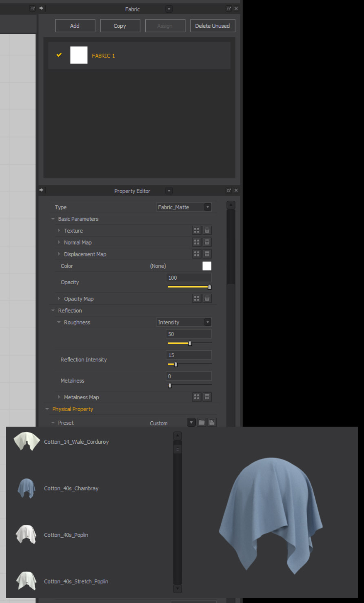The height and width of the screenshot is (603, 364).
Task: Open the white Color swatch picker
Action: (x=206, y=266)
